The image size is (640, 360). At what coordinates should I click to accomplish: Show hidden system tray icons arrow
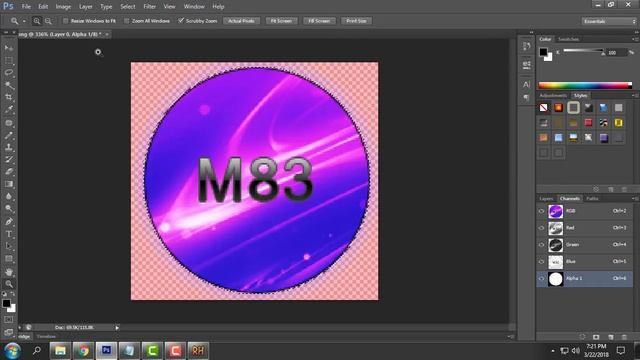coord(553,351)
